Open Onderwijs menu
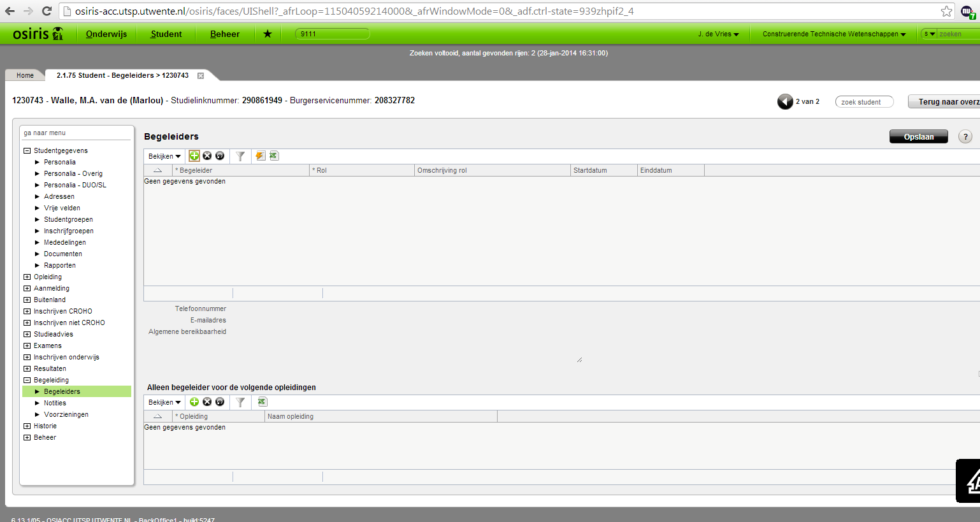This screenshot has height=522, width=980. click(x=106, y=34)
